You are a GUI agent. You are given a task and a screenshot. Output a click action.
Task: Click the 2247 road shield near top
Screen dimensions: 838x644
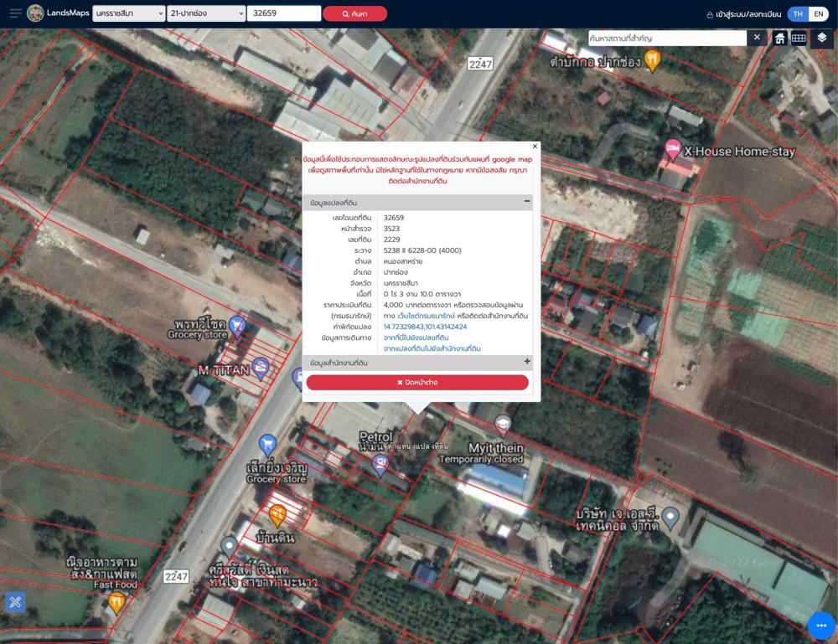pyautogui.click(x=480, y=64)
